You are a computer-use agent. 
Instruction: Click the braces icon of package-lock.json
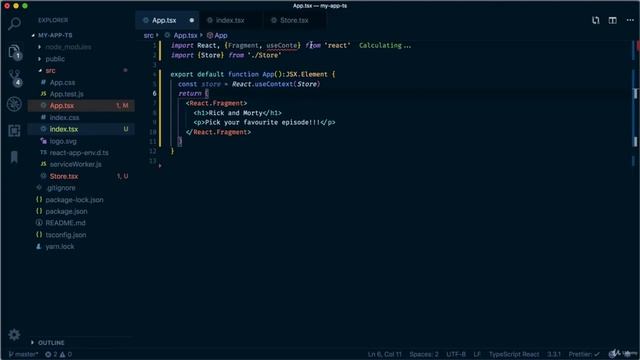39,200
